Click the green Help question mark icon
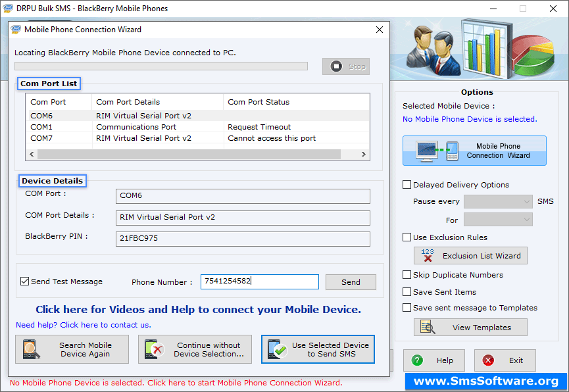This screenshot has width=569, height=392. [x=417, y=360]
